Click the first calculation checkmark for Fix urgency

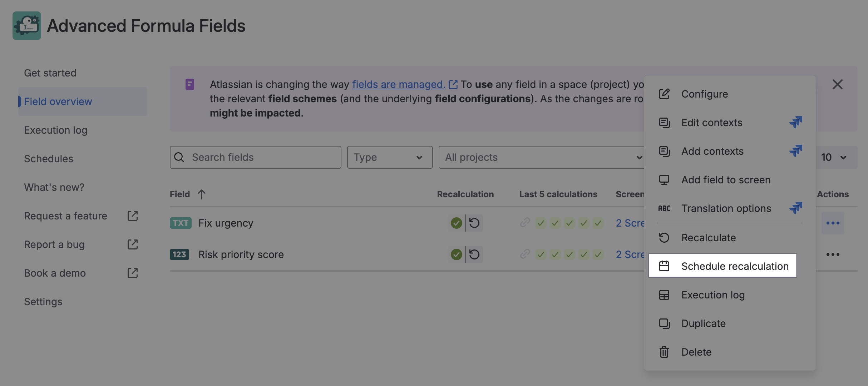pyautogui.click(x=541, y=223)
